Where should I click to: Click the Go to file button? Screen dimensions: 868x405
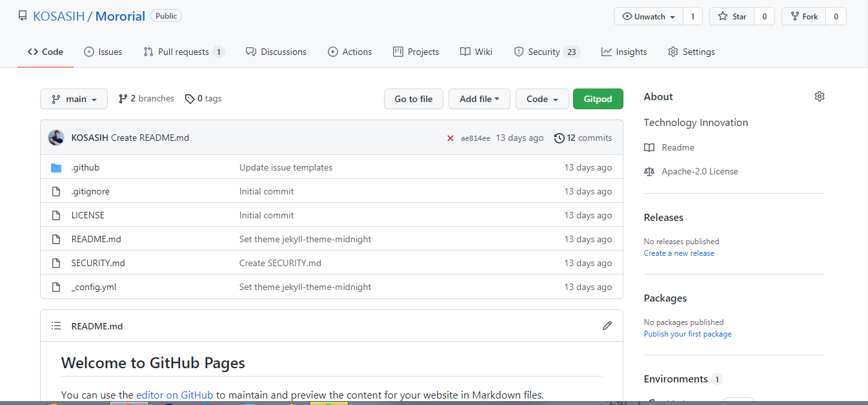414,99
